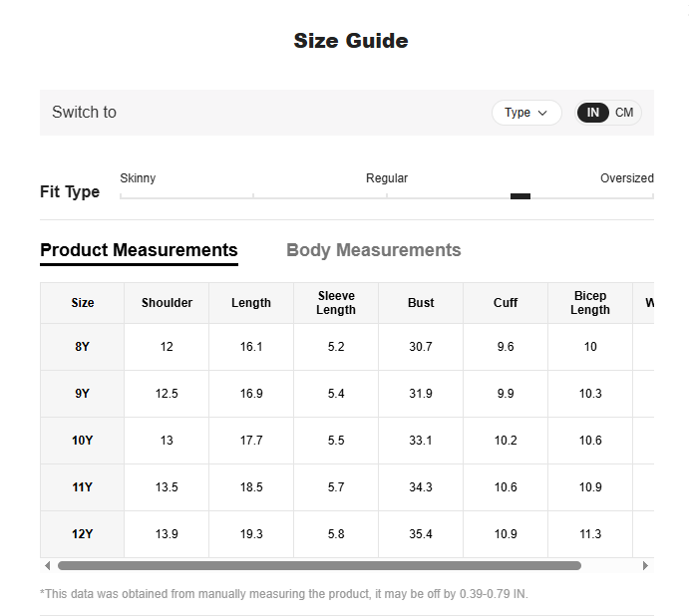Screen dimensions: 689x616
Task: Click the 8Y size row header
Action: (x=82, y=347)
